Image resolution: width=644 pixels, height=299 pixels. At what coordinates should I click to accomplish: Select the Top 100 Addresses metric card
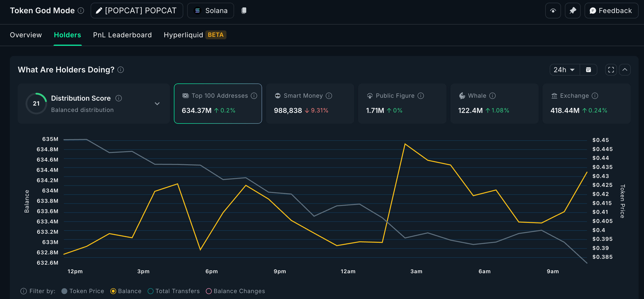(218, 103)
